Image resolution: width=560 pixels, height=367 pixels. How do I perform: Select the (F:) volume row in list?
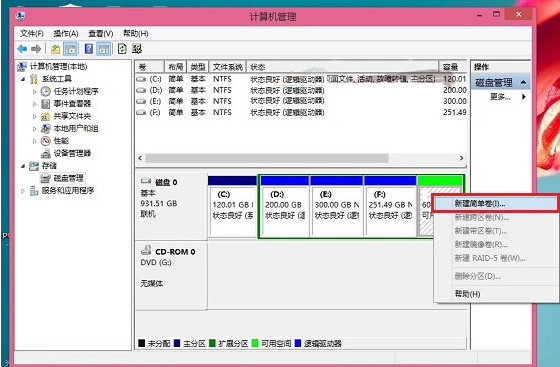click(301, 112)
